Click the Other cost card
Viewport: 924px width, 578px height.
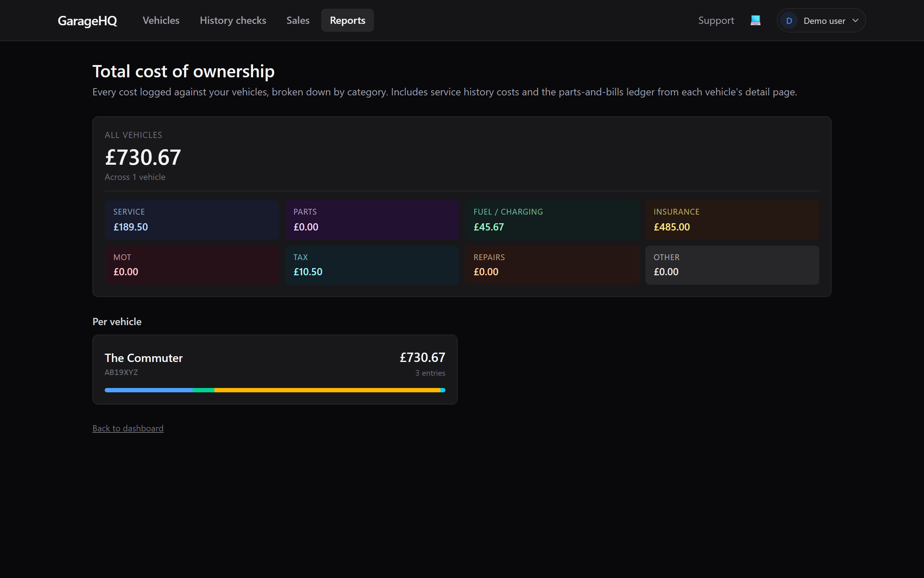click(x=732, y=265)
